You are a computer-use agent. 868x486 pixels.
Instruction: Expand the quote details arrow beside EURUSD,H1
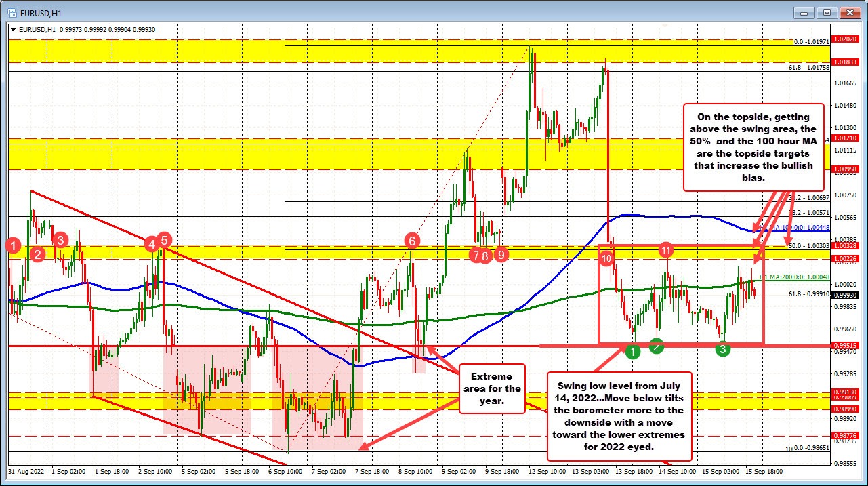12,30
